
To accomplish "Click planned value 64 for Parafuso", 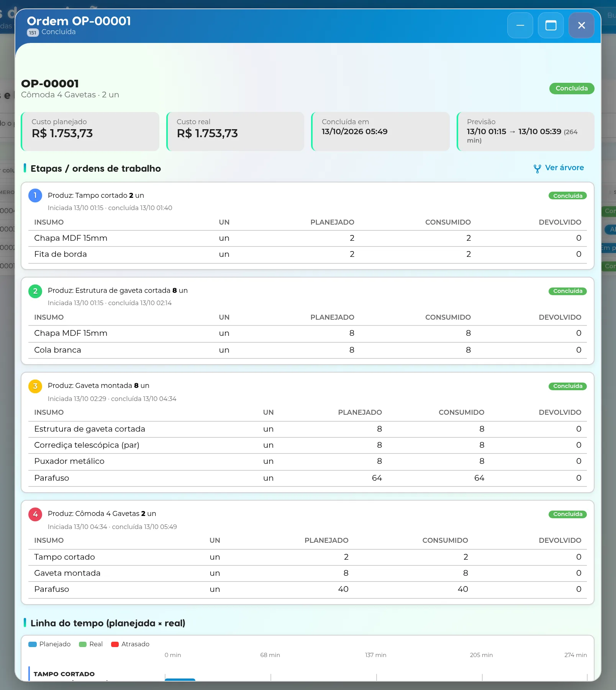I will coord(377,478).
